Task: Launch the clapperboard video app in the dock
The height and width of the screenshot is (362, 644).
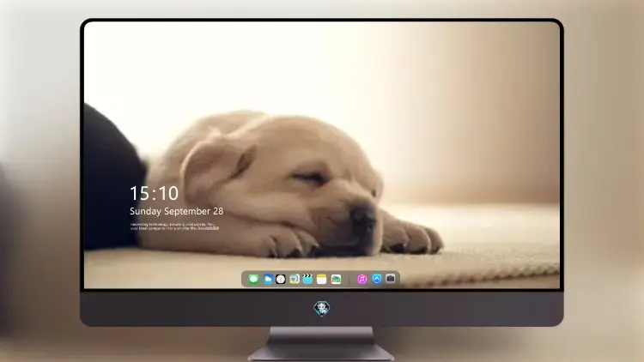Action: pos(307,279)
